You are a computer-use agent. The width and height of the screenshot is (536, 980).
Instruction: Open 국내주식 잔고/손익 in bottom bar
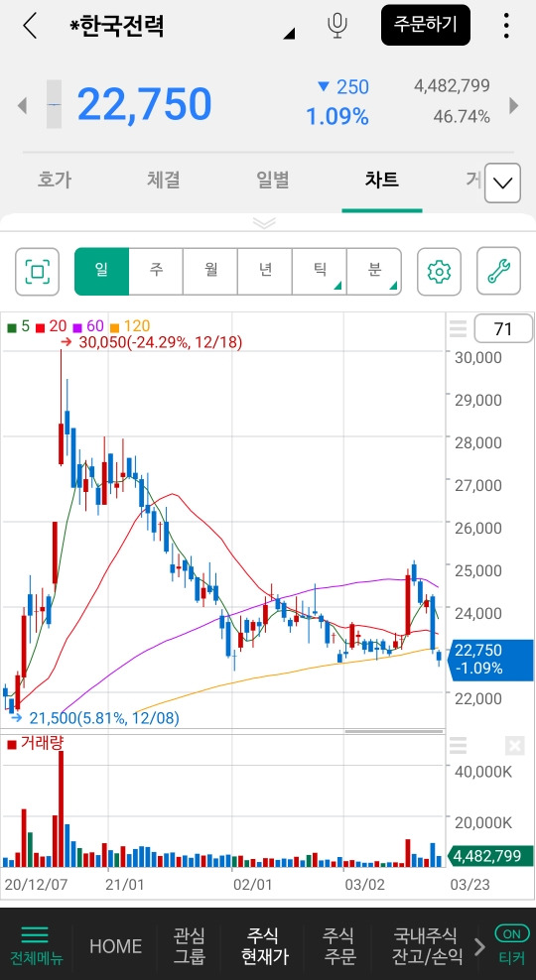point(428,945)
